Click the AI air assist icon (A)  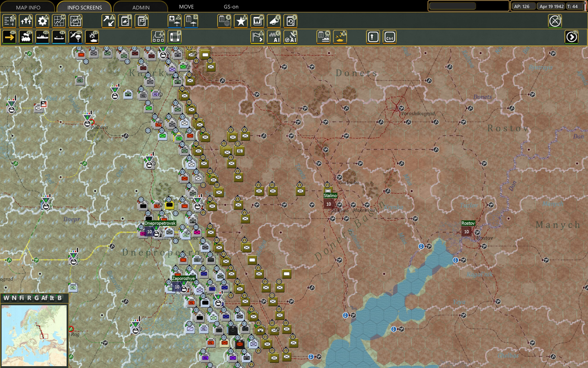point(291,37)
